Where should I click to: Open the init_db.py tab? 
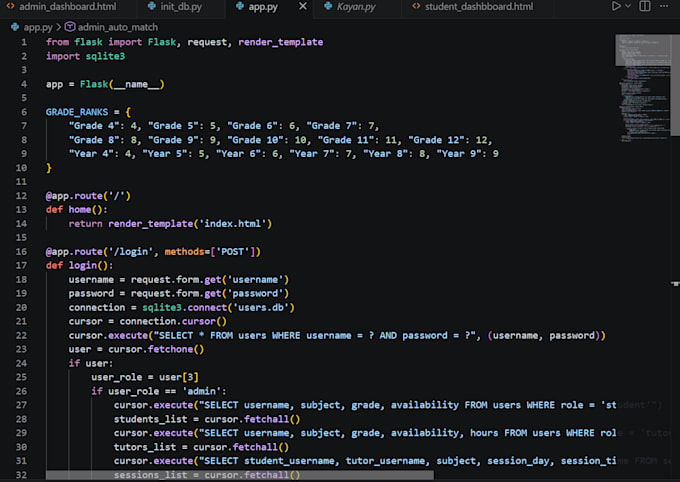tap(180, 7)
